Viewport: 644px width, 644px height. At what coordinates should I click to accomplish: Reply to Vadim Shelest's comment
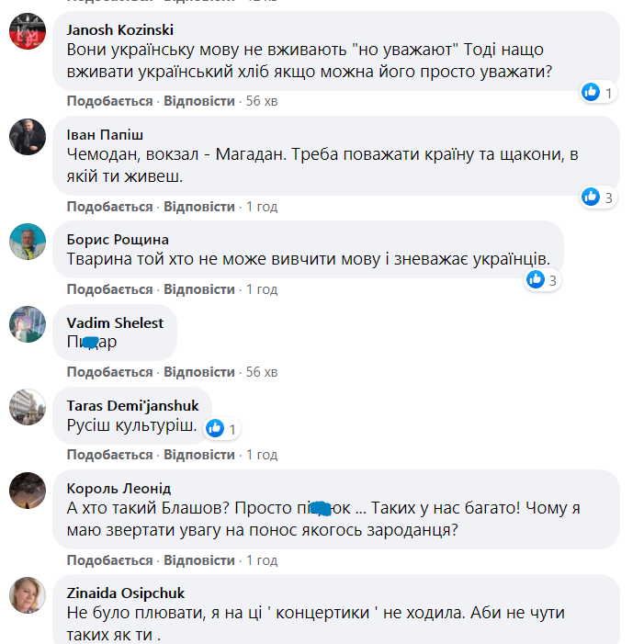tap(199, 372)
